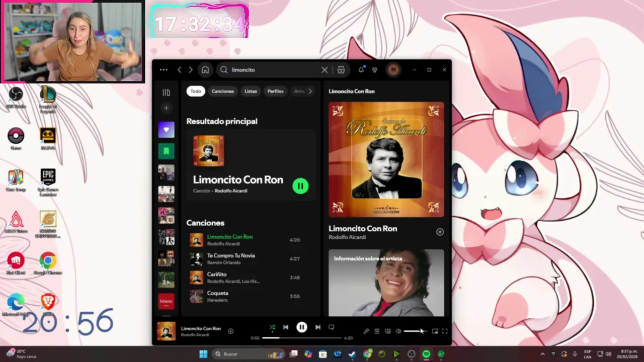Toggle shuffle in player bar
Image resolution: width=644 pixels, height=362 pixels.
pos(272,327)
